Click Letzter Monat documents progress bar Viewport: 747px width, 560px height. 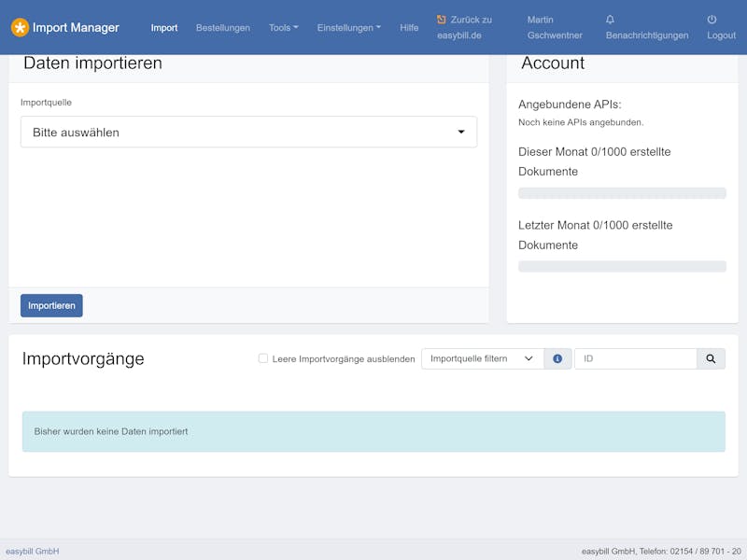point(622,267)
